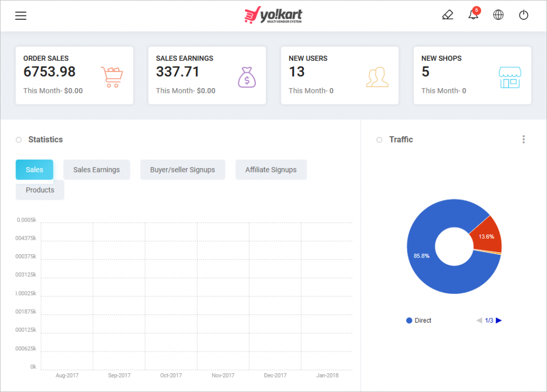
Task: Open the hamburger navigation menu
Action: (x=20, y=15)
